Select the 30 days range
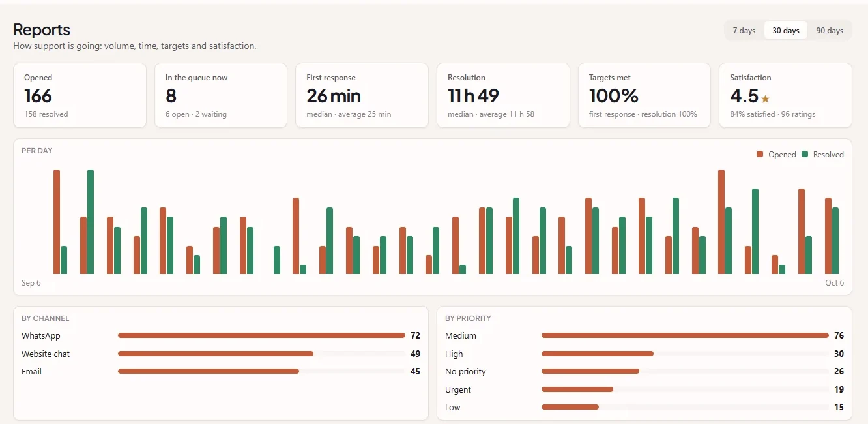868x424 pixels. (x=786, y=31)
